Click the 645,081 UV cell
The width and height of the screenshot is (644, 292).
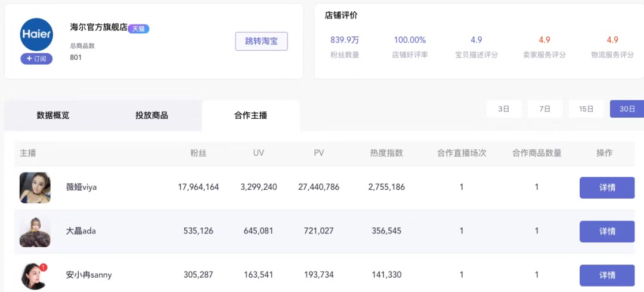[259, 231]
